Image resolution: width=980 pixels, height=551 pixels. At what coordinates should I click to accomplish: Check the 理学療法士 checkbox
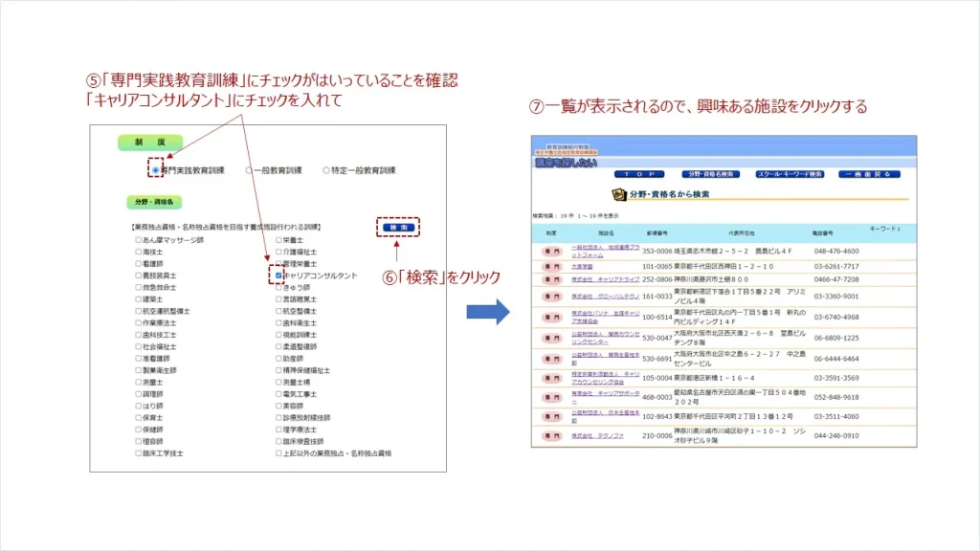(x=278, y=430)
